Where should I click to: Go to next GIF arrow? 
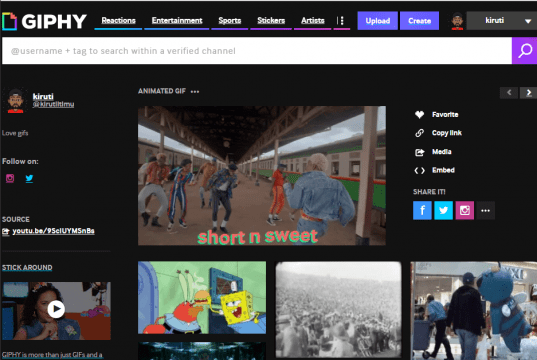tap(528, 92)
